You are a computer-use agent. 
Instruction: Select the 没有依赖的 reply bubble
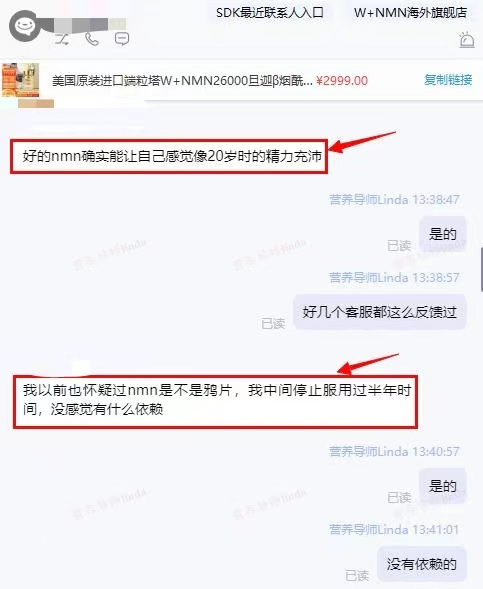pyautogui.click(x=421, y=564)
